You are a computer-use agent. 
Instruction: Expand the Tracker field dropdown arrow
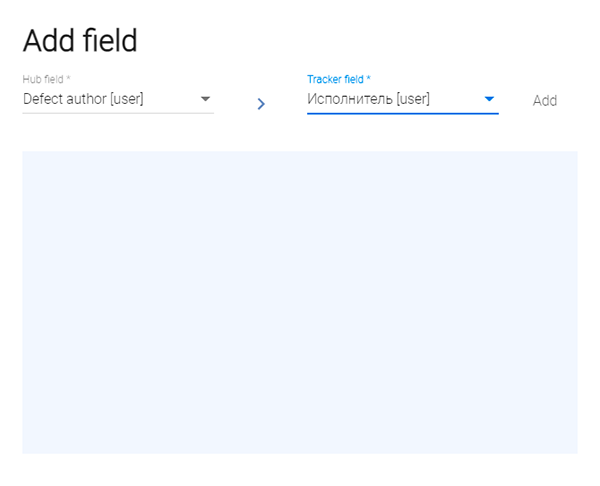coord(489,99)
